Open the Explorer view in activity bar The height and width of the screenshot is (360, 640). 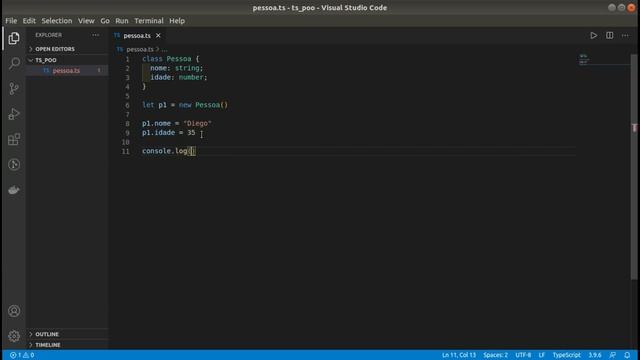click(14, 38)
